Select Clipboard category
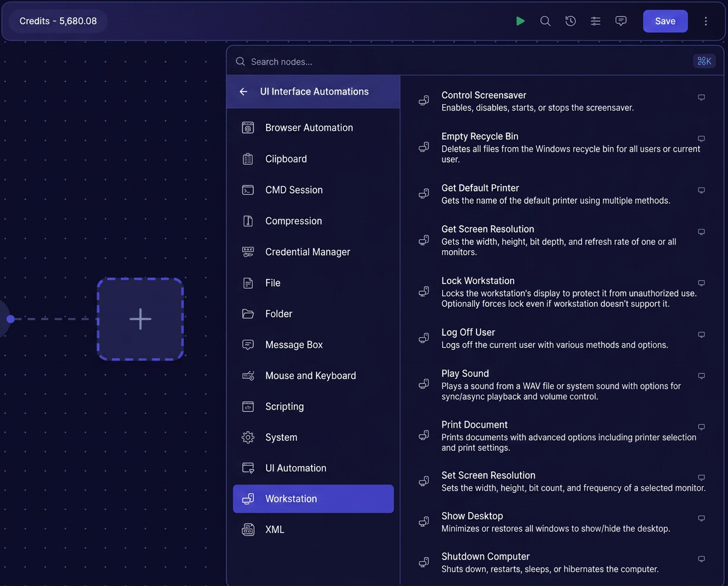The image size is (728, 586). [x=313, y=158]
